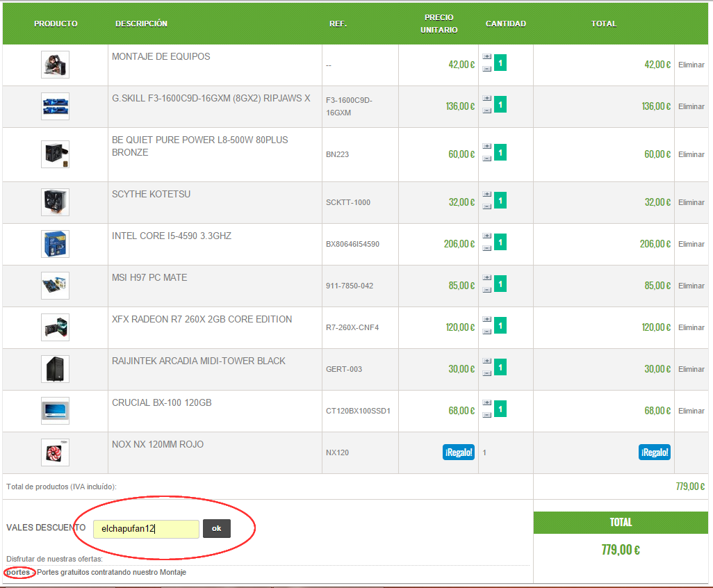Open BE QUIET power supply thumbnail
Screen dimensions: 713x588
point(55,154)
